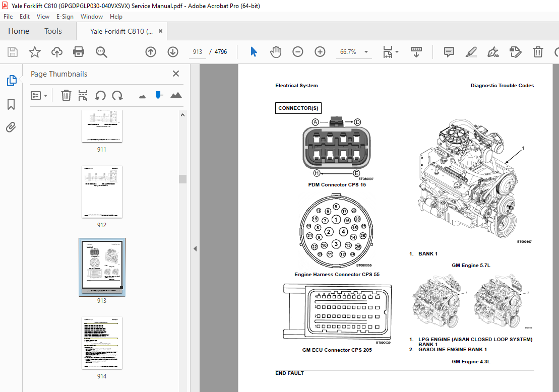Add file to starred with star icon
The image size is (559, 392).
click(35, 52)
